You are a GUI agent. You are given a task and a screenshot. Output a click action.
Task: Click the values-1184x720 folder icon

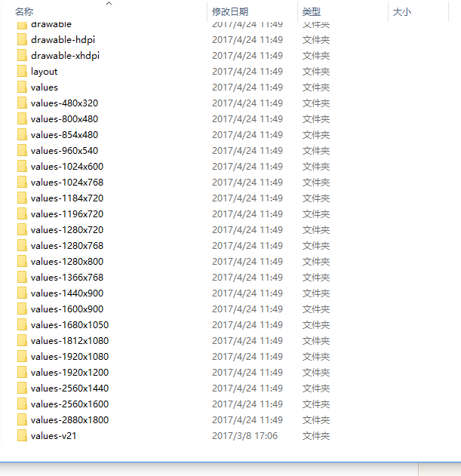tap(22, 198)
